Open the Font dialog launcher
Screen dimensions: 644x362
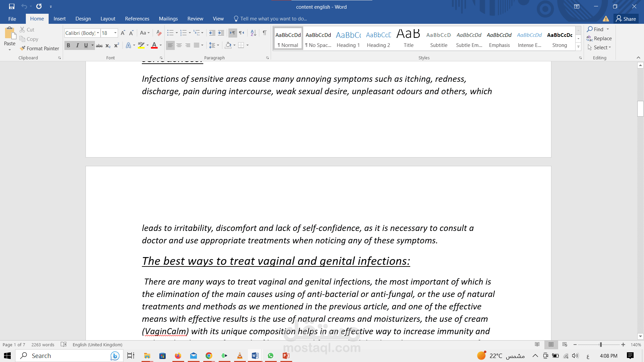161,58
